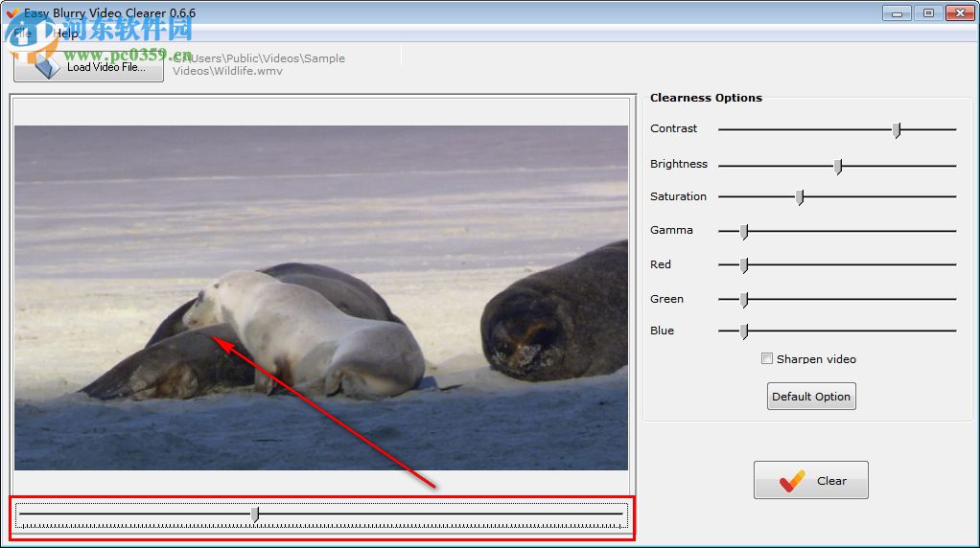The image size is (980, 548).
Task: Click the Load Video File button
Action: [x=89, y=66]
